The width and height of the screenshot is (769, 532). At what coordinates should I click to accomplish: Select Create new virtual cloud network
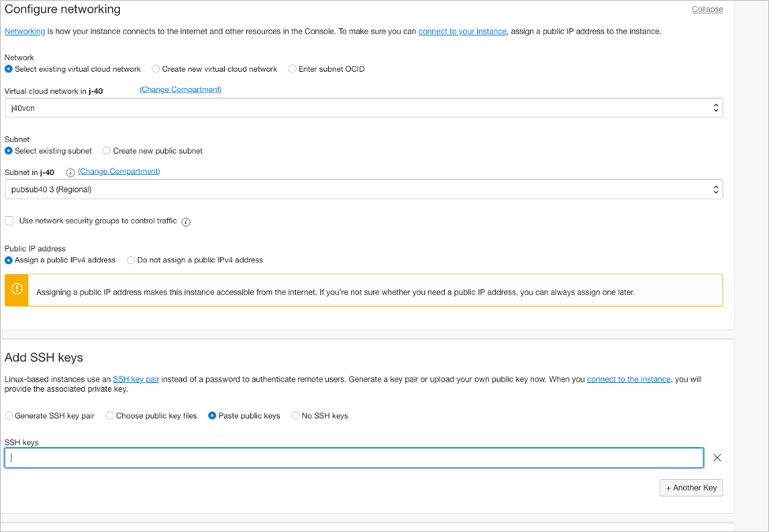(x=156, y=69)
